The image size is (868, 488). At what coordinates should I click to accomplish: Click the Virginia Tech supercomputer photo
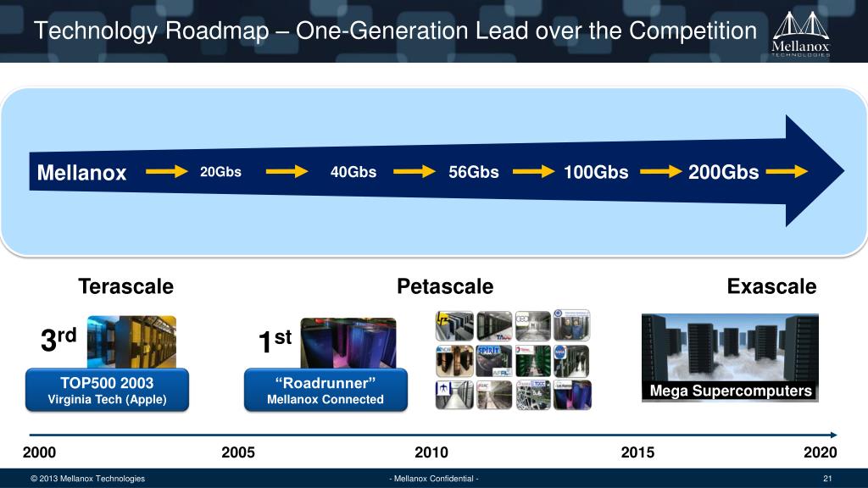coord(131,342)
